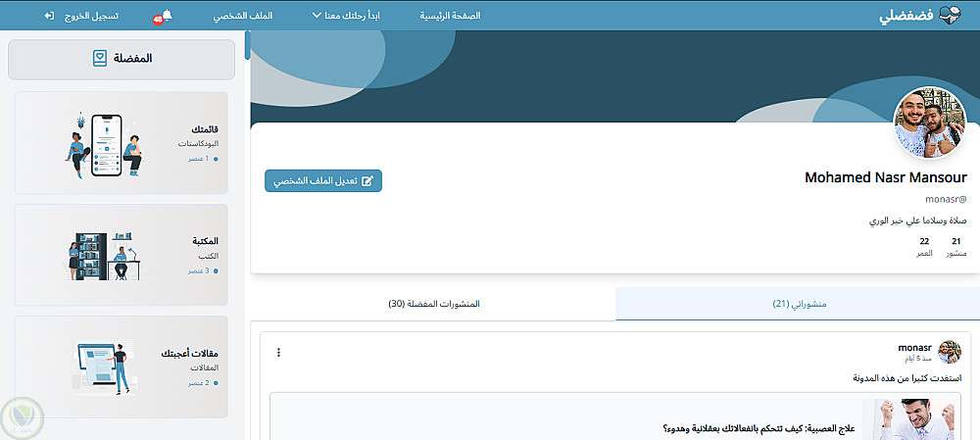The width and height of the screenshot is (980, 440).
Task: Click the 2 عنصر count in مقالات أعجبتك
Action: 203,383
